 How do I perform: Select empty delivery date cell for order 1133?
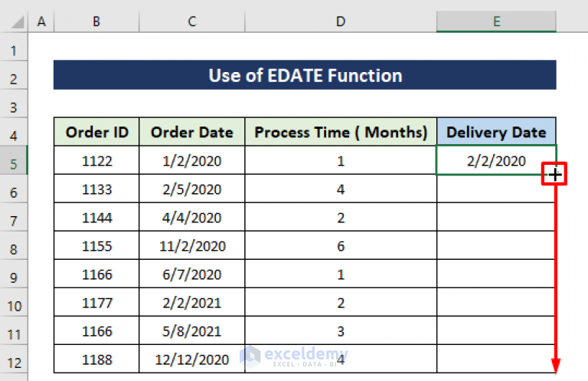496,189
